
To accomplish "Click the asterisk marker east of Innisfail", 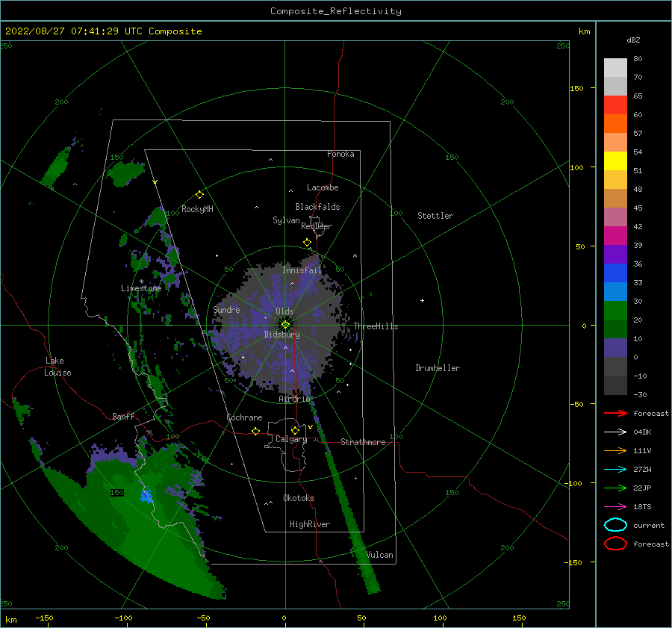I will [x=355, y=256].
